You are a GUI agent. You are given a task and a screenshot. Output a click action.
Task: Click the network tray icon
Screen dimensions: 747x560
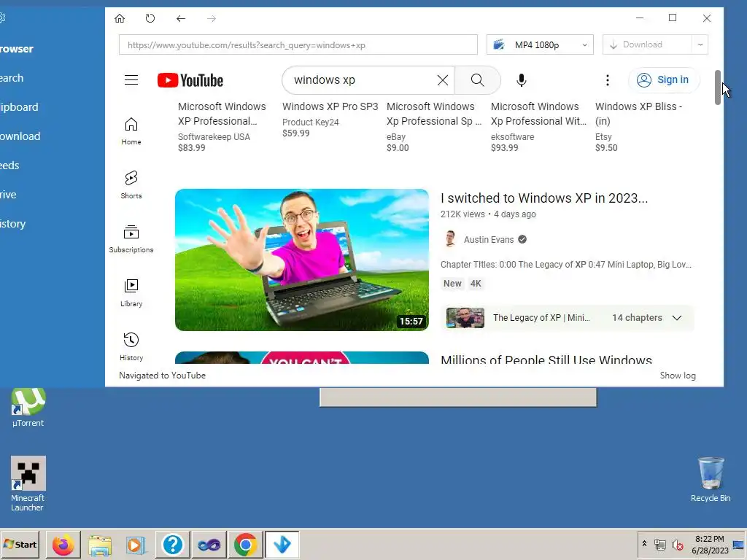click(659, 544)
